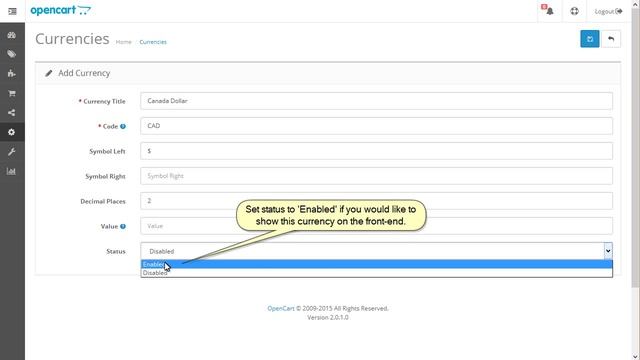640x360 pixels.
Task: Click the OpenCart logo
Action: tap(61, 10)
